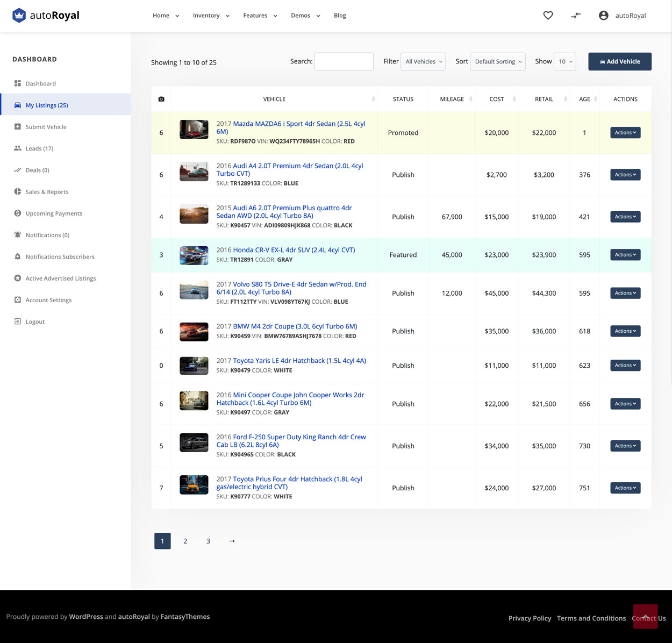Click the Add Vehicle button
This screenshot has width=672, height=643.
[x=620, y=61]
